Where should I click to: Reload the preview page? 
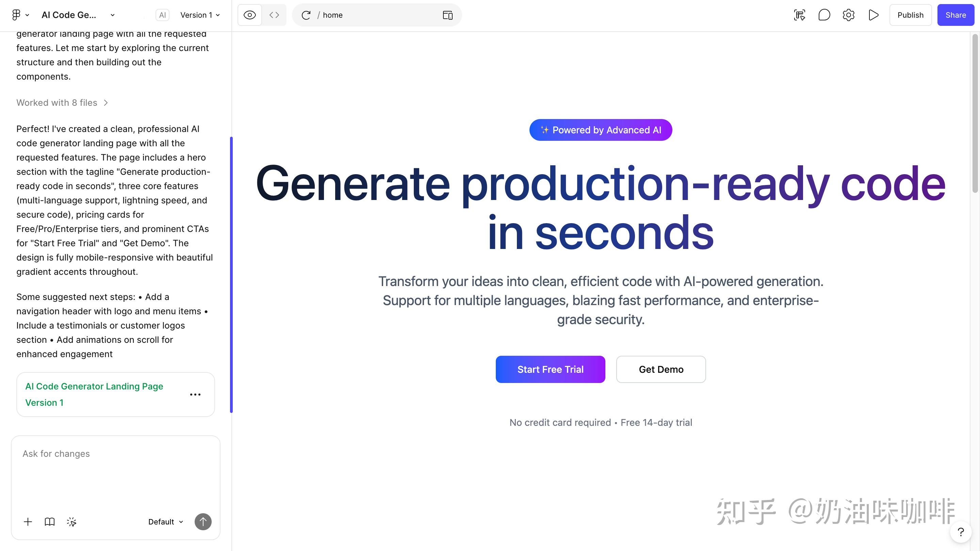306,15
